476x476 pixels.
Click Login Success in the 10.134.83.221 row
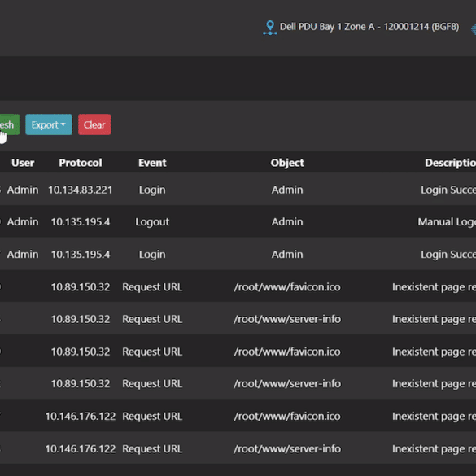(448, 190)
